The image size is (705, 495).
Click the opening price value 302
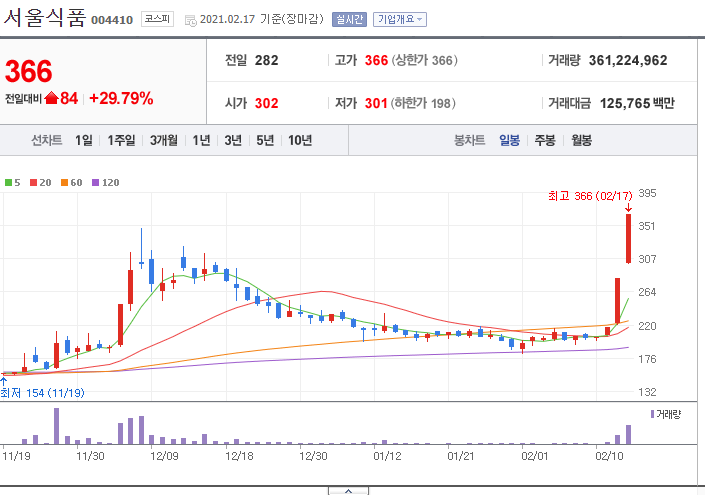[267, 103]
